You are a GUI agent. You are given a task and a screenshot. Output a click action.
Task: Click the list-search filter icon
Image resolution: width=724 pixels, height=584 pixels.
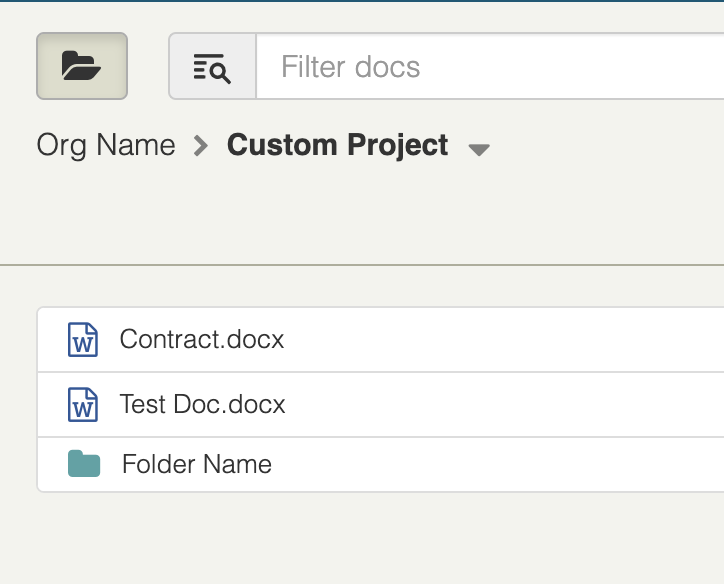tap(212, 66)
